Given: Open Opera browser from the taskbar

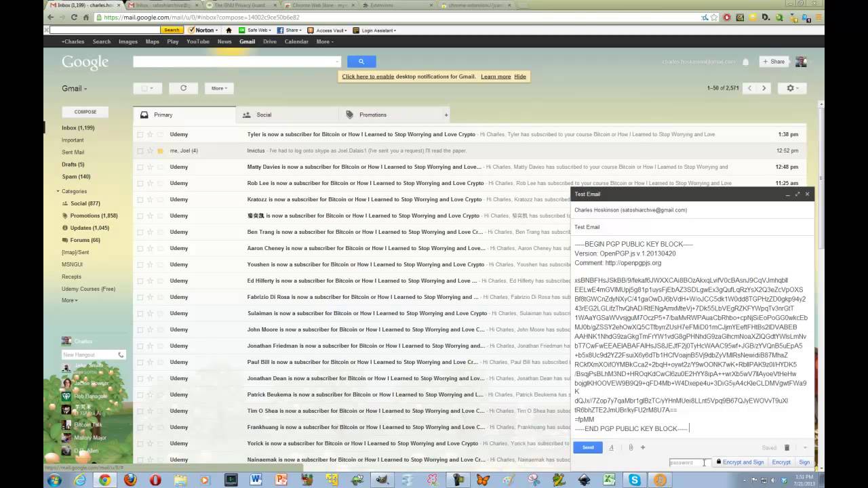Looking at the screenshot, I should [x=155, y=480].
